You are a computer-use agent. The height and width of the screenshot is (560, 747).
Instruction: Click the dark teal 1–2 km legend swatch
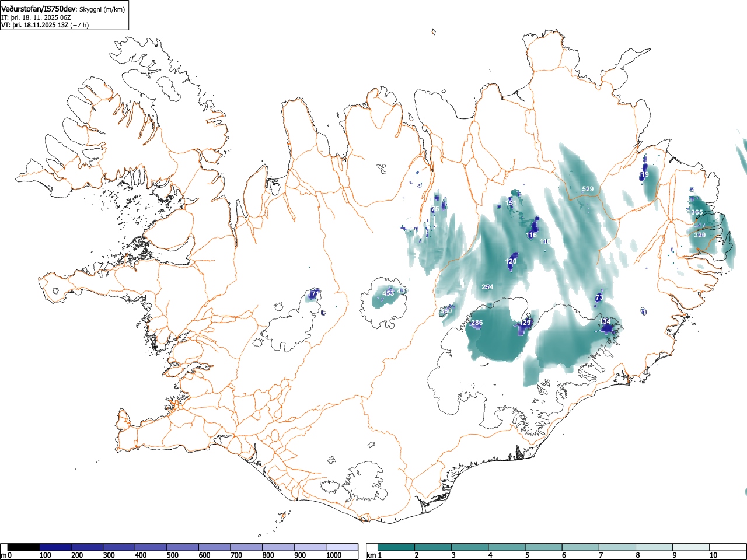pyautogui.click(x=396, y=547)
